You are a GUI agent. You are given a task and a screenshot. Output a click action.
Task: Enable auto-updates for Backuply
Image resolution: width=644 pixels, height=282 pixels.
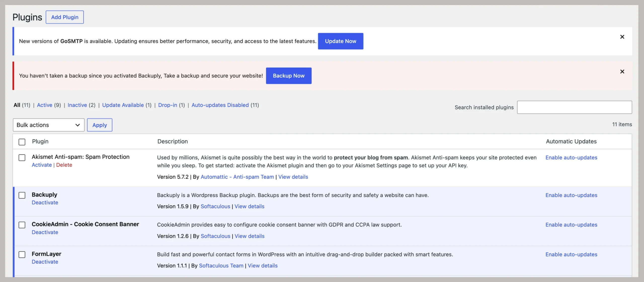point(571,195)
